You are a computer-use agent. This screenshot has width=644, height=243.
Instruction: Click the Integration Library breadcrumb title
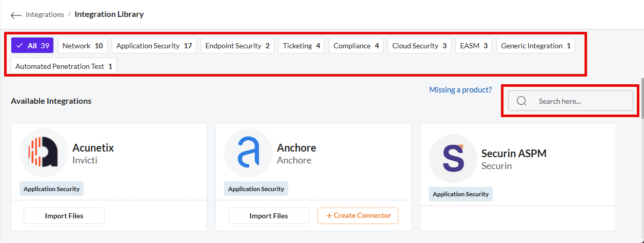(x=109, y=14)
